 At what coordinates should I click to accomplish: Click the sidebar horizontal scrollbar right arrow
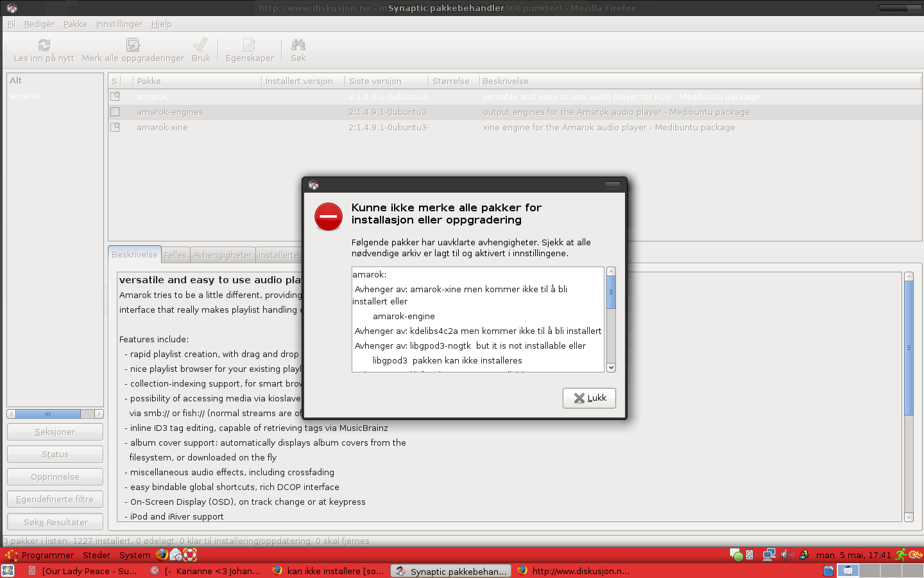point(99,414)
